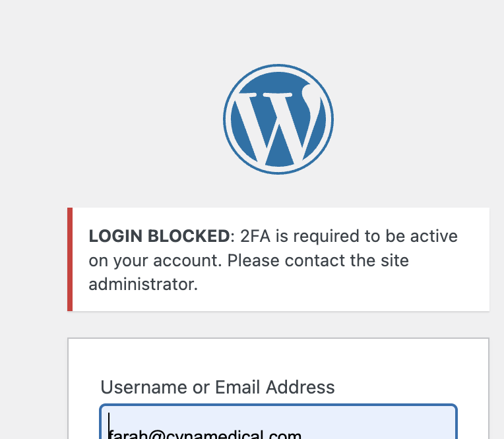Screen dimensions: 504x439
Task: Click the text cursor at the field start
Action: (x=110, y=426)
